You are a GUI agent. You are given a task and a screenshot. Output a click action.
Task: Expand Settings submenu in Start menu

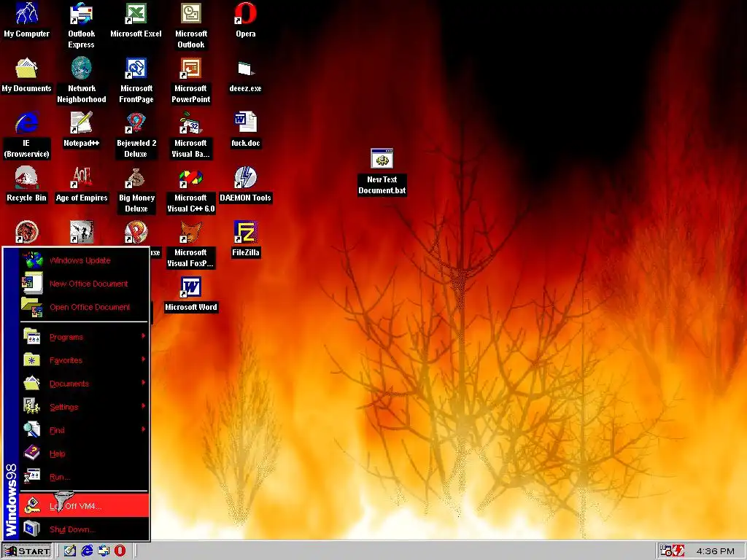pyautogui.click(x=84, y=407)
